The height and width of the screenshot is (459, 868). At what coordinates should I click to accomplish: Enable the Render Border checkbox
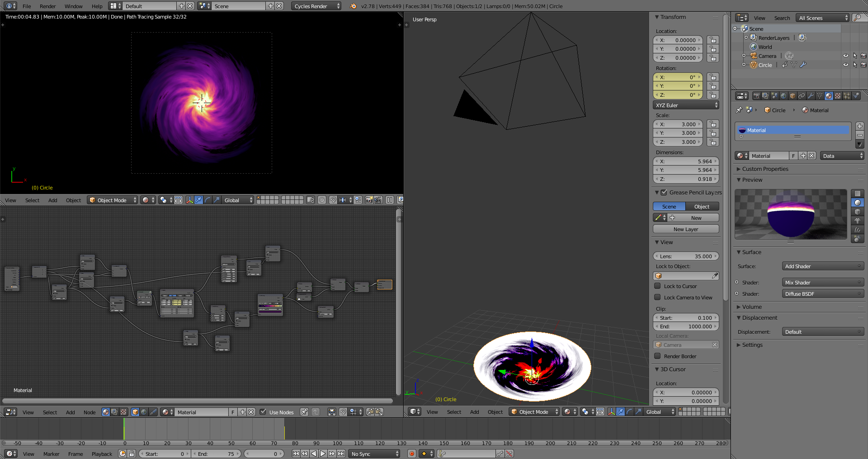[658, 356]
